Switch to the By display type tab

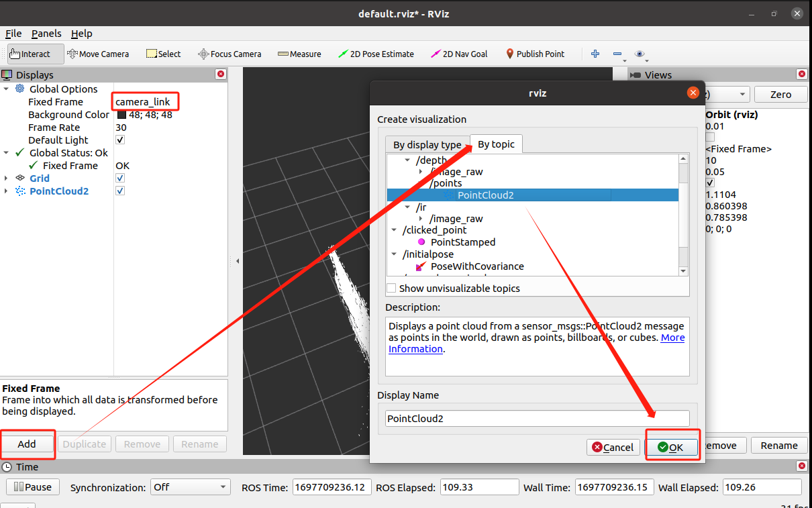[x=427, y=145]
